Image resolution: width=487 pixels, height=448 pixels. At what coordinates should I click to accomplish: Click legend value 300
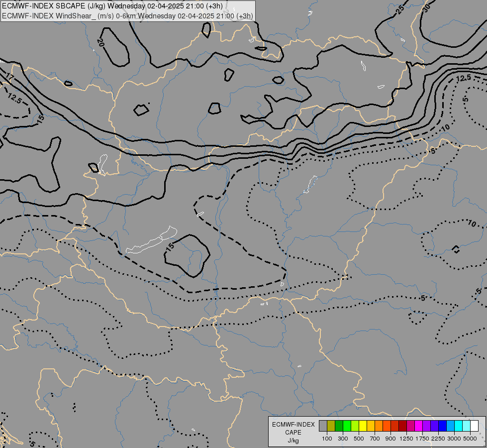point(343,439)
